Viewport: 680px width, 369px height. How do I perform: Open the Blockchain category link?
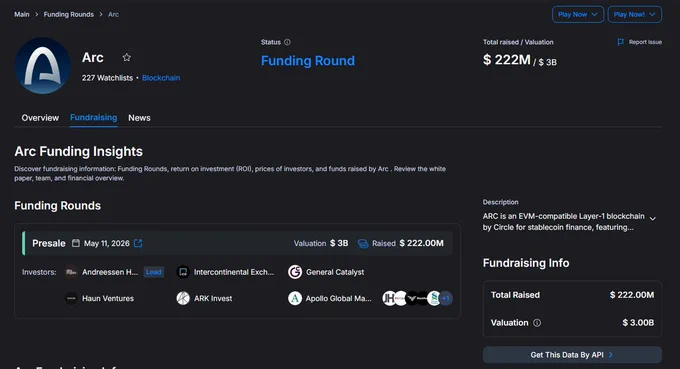tap(161, 78)
